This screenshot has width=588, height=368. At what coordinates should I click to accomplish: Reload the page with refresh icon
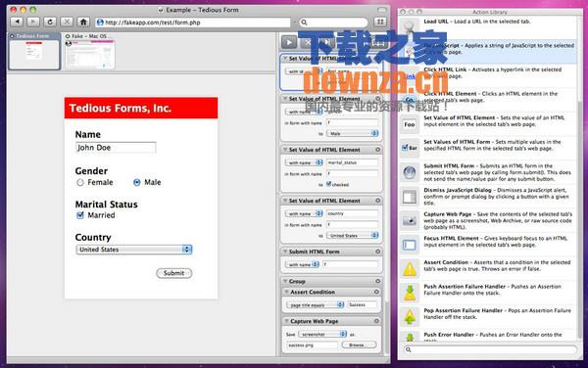coord(50,22)
